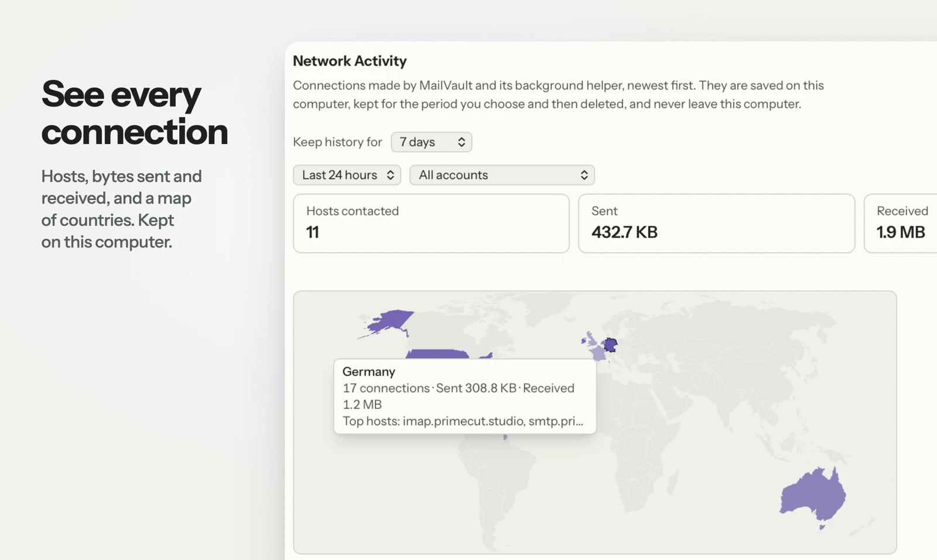The image size is (937, 560).
Task: Click the Keep history for label
Action: (x=337, y=142)
